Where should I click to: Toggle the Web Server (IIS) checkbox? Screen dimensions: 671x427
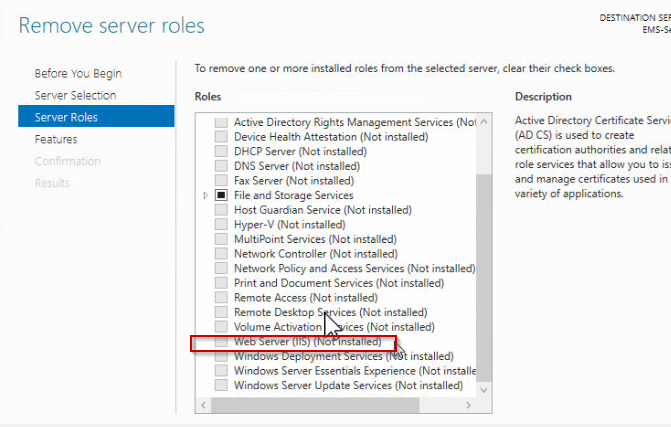(221, 341)
